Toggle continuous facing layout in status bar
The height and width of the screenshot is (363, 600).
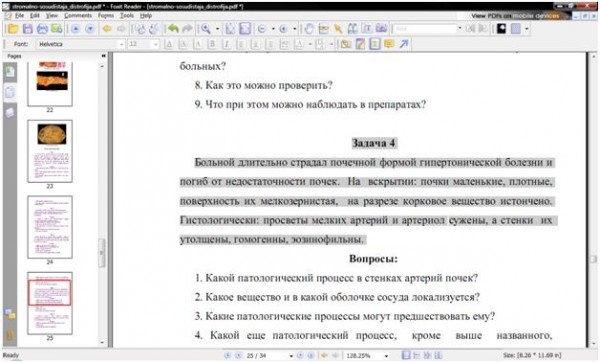[438, 355]
